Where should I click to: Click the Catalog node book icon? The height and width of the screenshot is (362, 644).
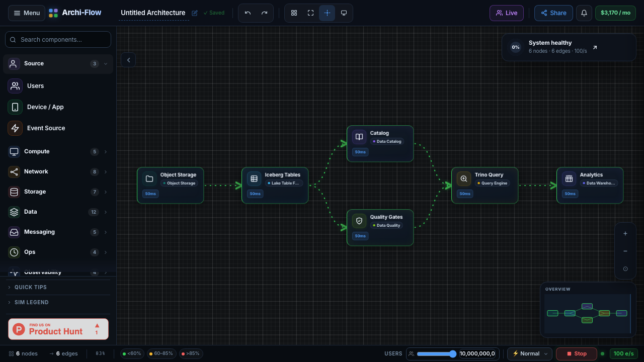[x=359, y=137]
